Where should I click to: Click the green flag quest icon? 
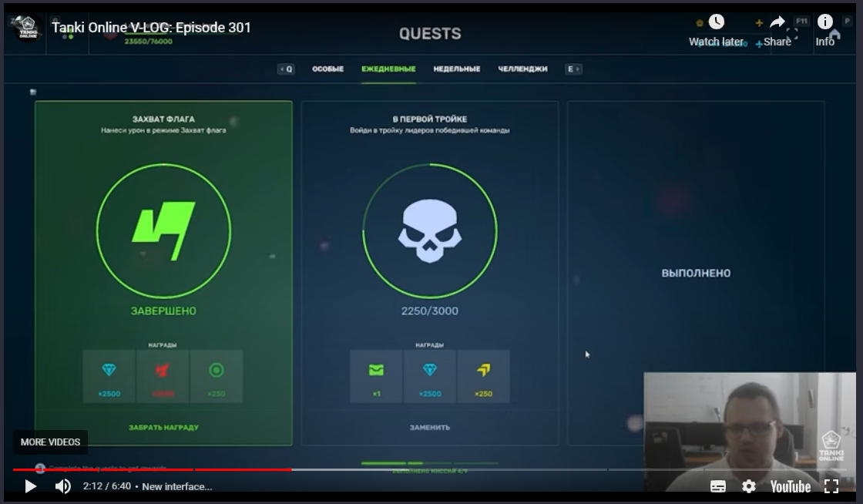[x=163, y=230]
